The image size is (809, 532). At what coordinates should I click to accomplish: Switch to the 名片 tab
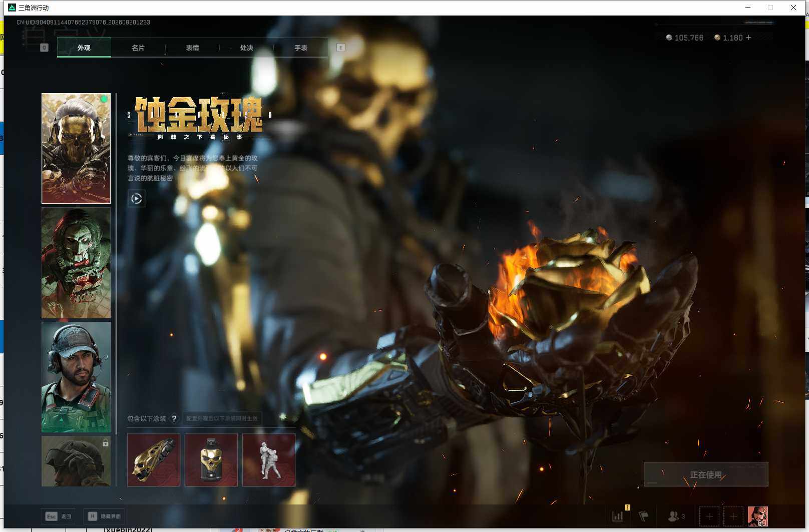tap(138, 48)
